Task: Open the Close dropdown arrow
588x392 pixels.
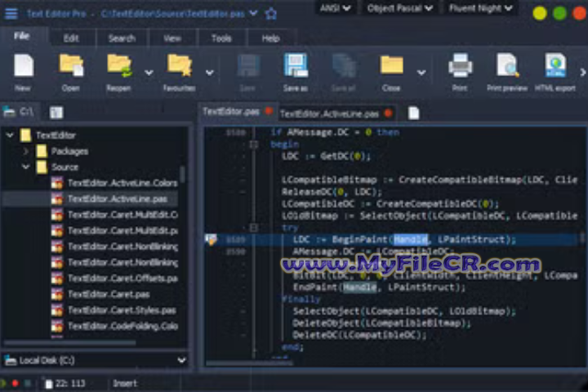Action: point(421,73)
